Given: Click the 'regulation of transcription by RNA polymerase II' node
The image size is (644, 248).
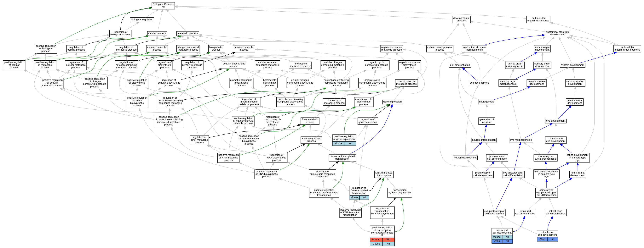Looking at the screenshot, I should pyautogui.click(x=382, y=212).
